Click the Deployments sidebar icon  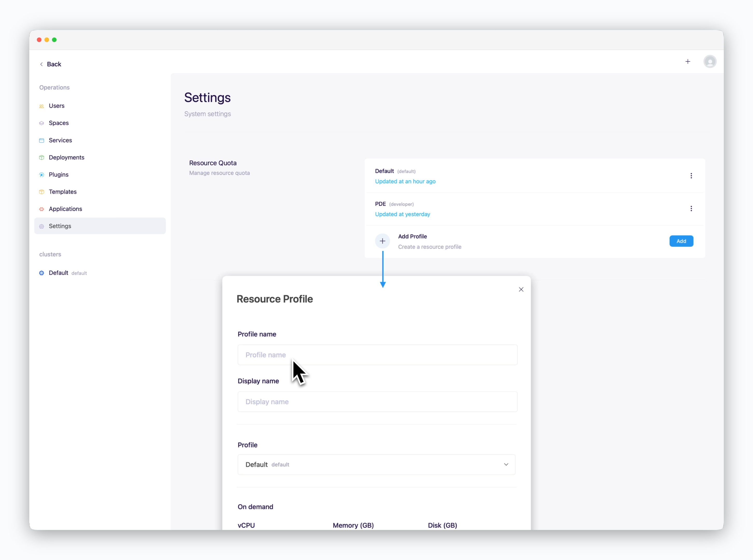click(x=42, y=158)
